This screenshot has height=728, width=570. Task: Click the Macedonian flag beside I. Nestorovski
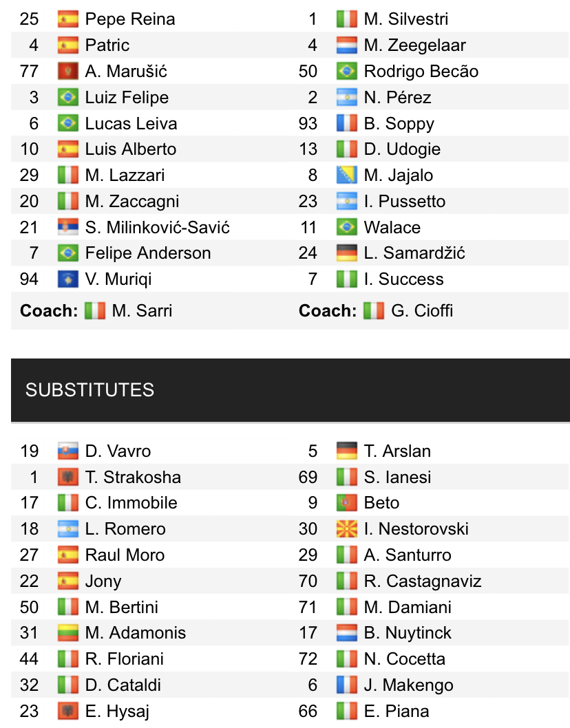(x=347, y=528)
